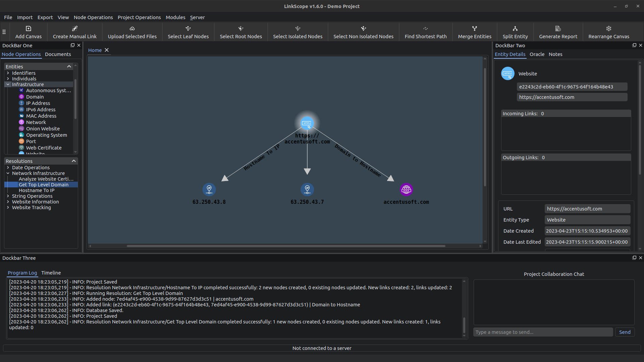
Task: Expand the Identifiers category
Action: pos(8,73)
